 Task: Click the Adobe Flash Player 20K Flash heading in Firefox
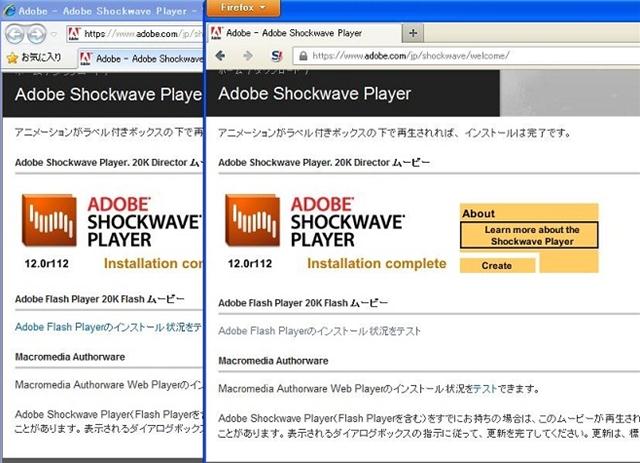click(303, 303)
